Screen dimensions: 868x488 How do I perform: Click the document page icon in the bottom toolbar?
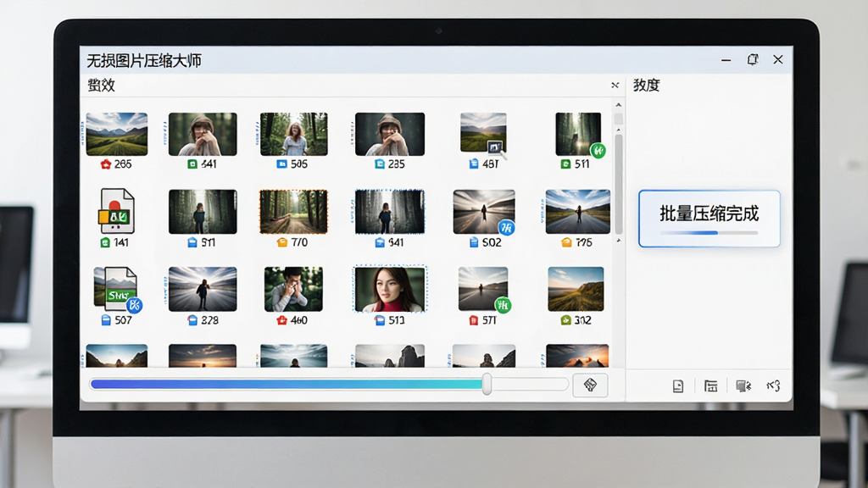[678, 386]
